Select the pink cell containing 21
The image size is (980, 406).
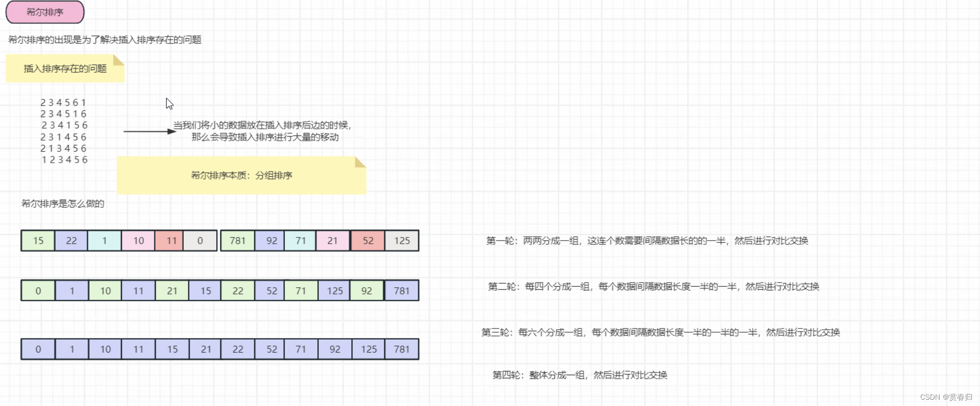pyautogui.click(x=333, y=241)
